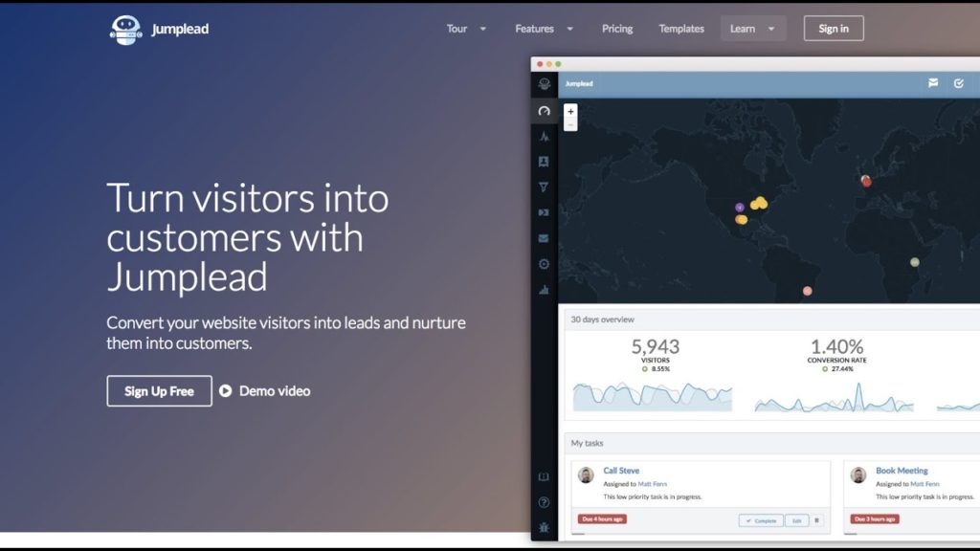
Task: Click the '1.40%' conversion rate value
Action: 836,346
